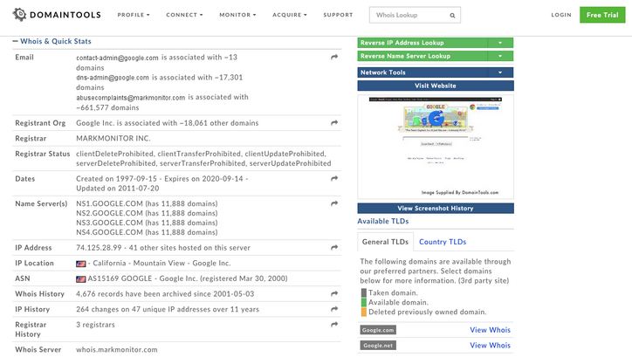Click the share arrow in the Email row
The image size is (632, 364).
(x=334, y=58)
